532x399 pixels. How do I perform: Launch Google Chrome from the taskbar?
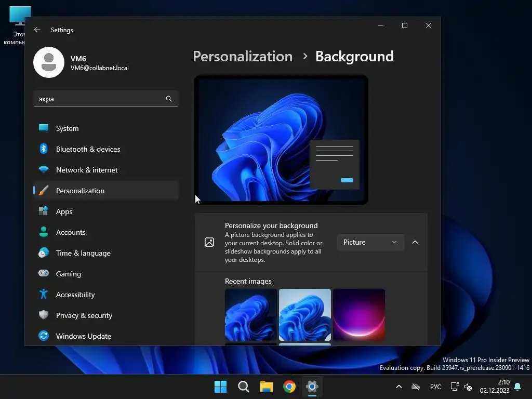tap(289, 387)
